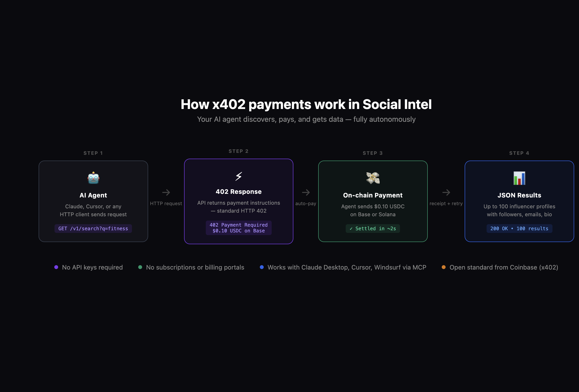Click the money-with-wings icon in On-chain Payment card
579x392 pixels.
[x=373, y=178]
